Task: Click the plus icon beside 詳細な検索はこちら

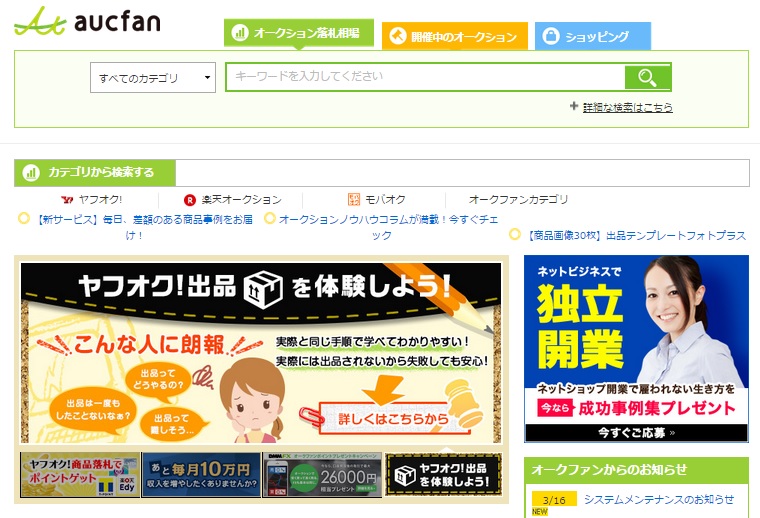Action: coord(574,106)
